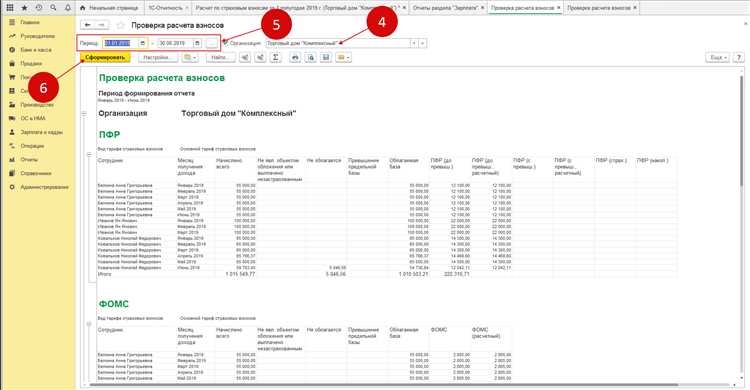Open report variants dropdown next to Настройки

(189, 57)
